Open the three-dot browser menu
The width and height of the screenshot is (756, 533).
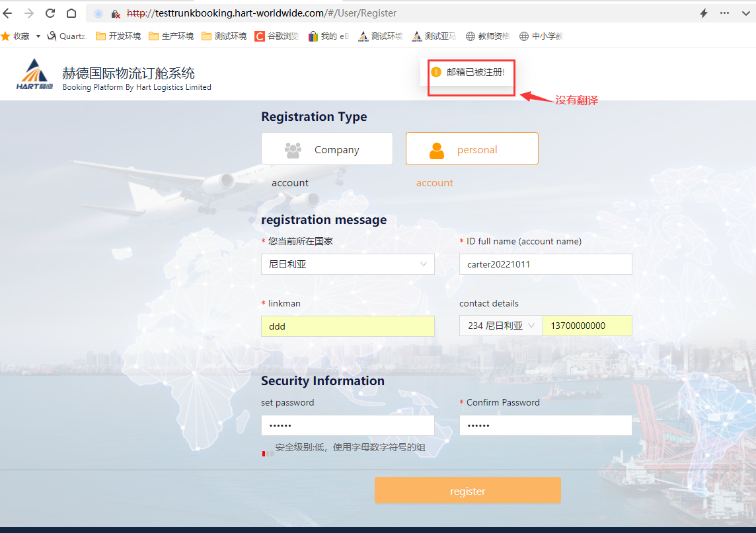pyautogui.click(x=725, y=13)
